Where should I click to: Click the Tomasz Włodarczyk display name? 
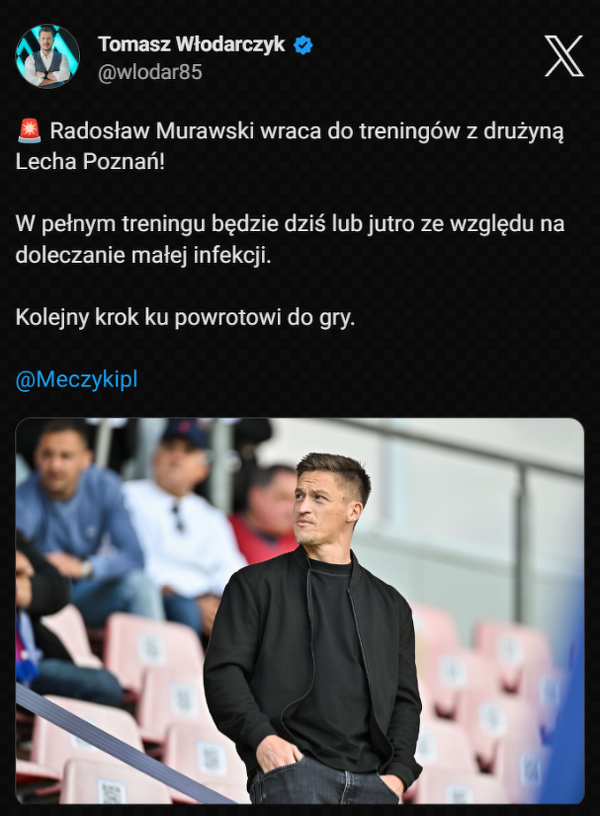tap(192, 44)
